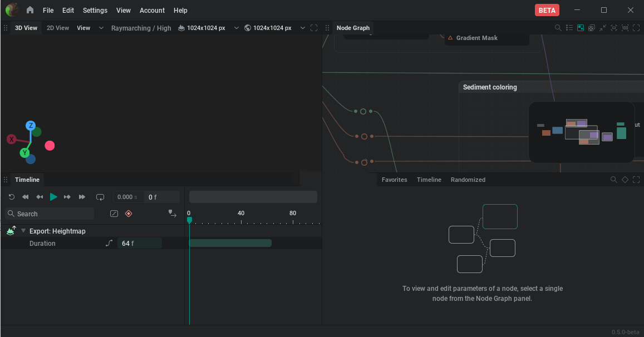This screenshot has width=644, height=337.
Task: Click the red keyframe diamond icon
Action: tap(129, 214)
